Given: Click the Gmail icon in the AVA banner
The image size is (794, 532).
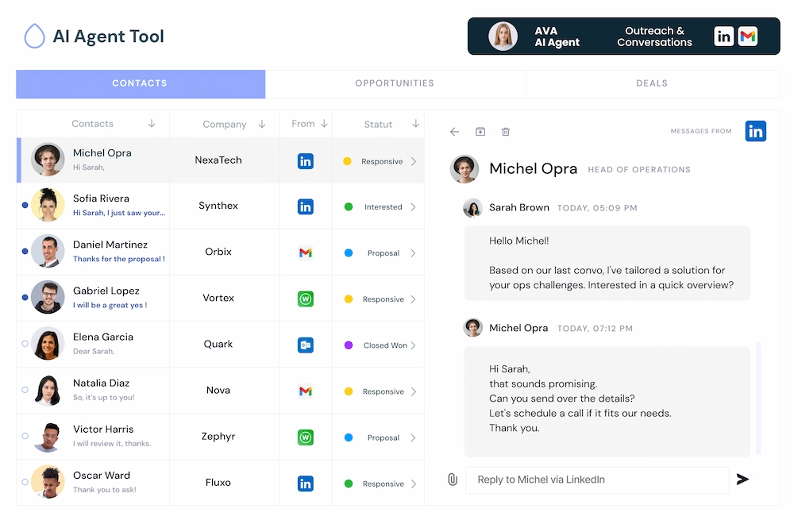Looking at the screenshot, I should click(747, 36).
